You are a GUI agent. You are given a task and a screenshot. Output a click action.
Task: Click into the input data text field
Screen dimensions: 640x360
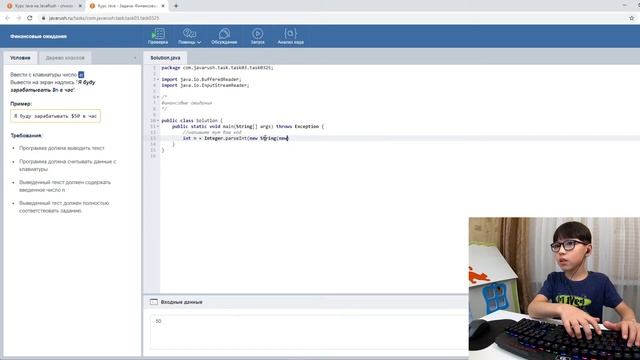pyautogui.click(x=309, y=332)
